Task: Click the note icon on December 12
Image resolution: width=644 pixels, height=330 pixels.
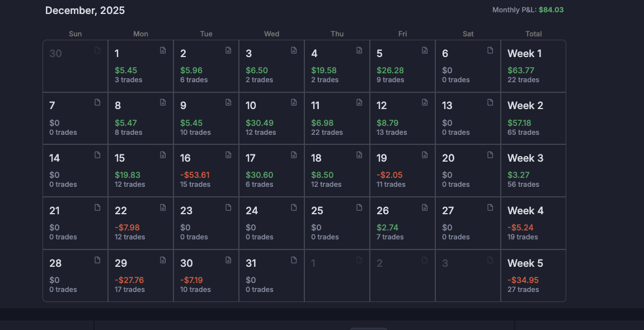Action: tap(425, 102)
